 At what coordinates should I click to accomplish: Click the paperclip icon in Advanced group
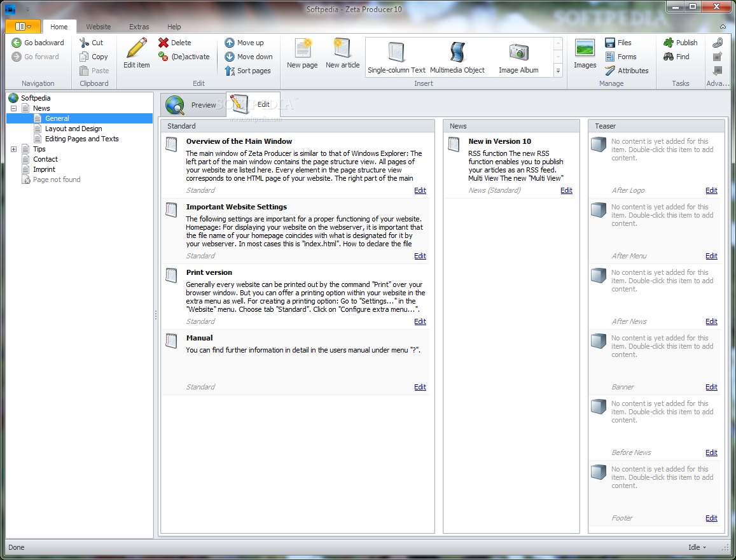[x=717, y=43]
